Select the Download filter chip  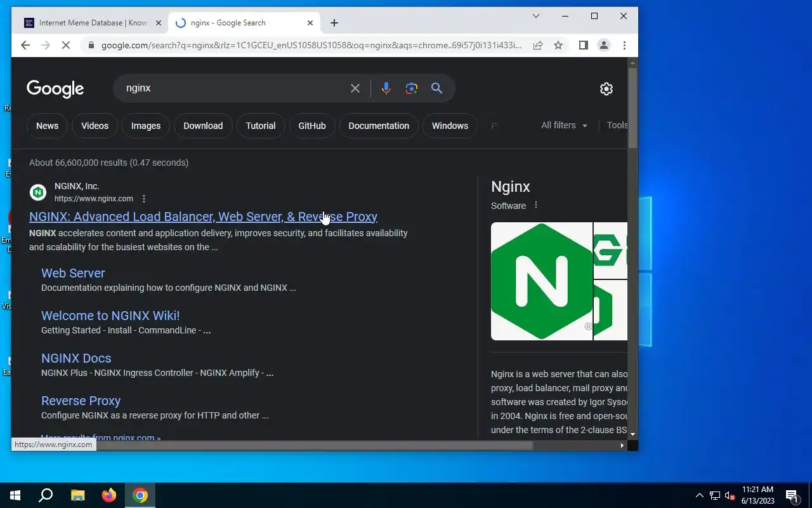[x=203, y=126]
